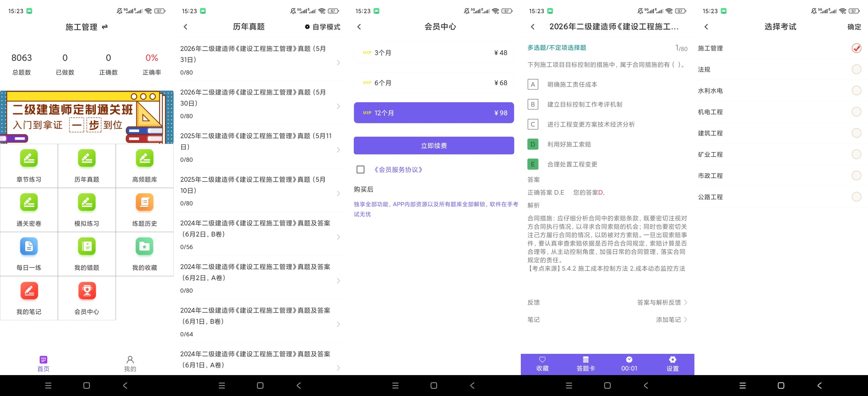Select the 机电工程 exam radio button

click(x=856, y=112)
